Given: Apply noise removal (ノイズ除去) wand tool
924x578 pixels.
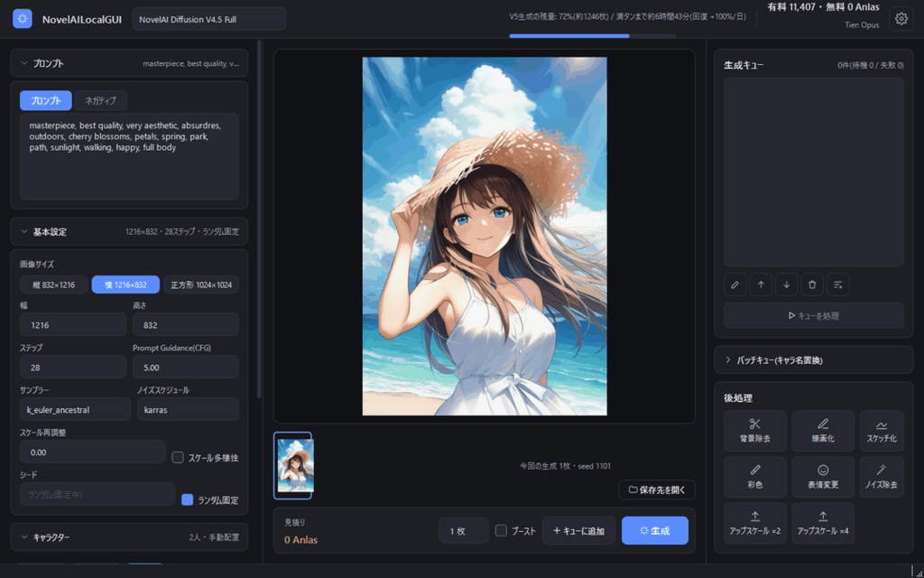Looking at the screenshot, I should pos(882,477).
